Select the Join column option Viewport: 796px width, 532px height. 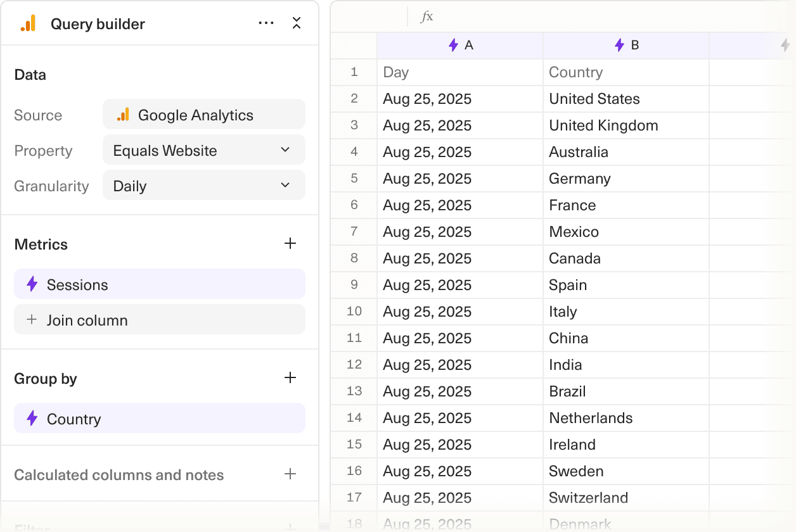pos(159,320)
